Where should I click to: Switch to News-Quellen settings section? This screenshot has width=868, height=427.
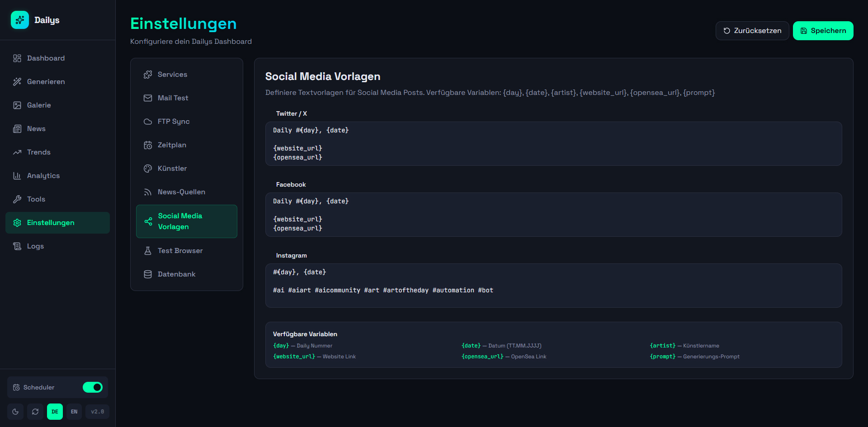coord(181,192)
